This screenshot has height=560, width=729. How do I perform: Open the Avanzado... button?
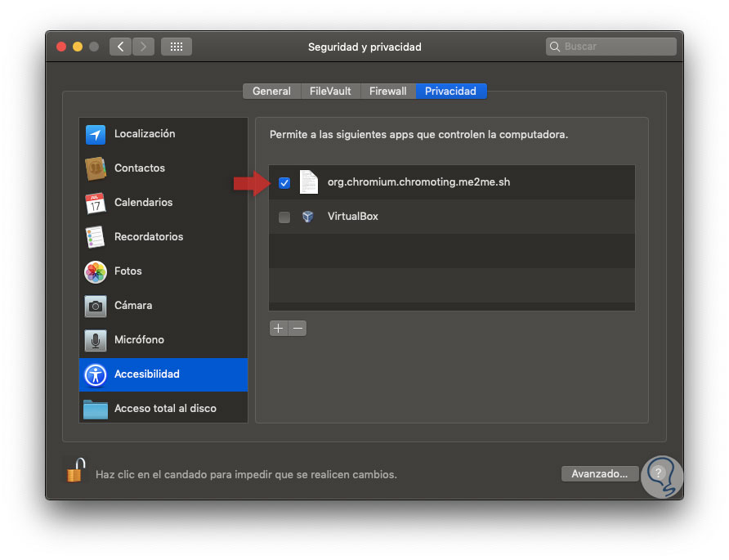click(x=599, y=473)
